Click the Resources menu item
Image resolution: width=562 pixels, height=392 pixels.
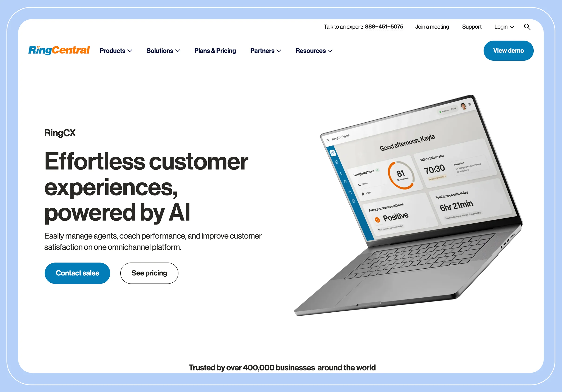(314, 51)
